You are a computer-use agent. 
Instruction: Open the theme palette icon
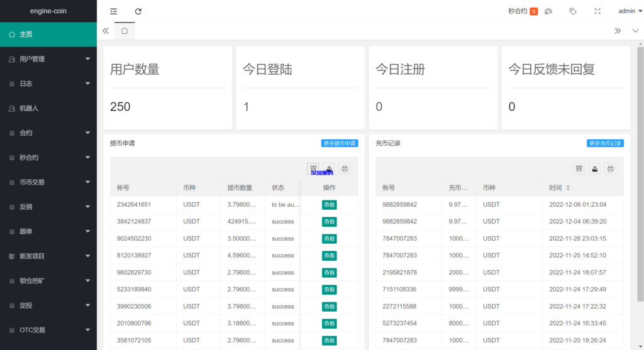[548, 11]
